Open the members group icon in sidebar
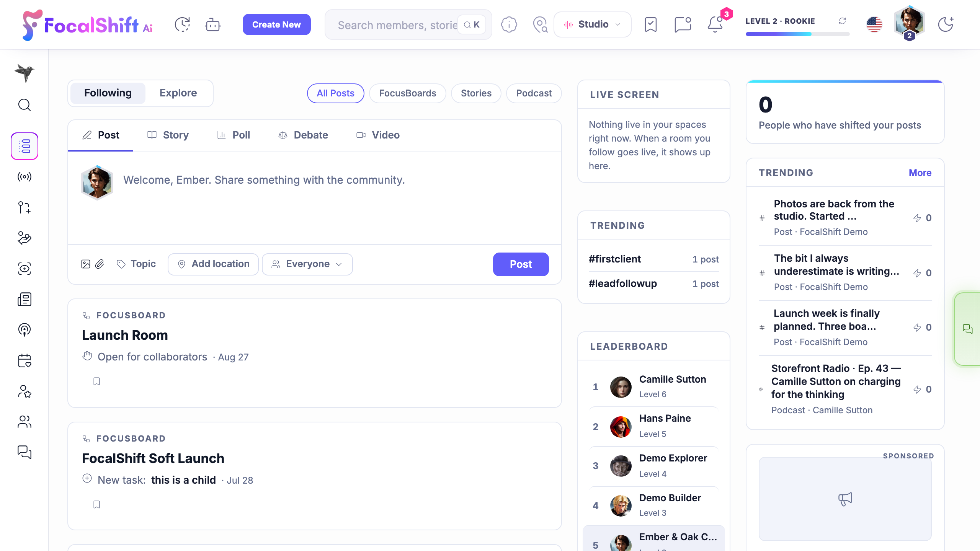The image size is (980, 551). (x=24, y=422)
